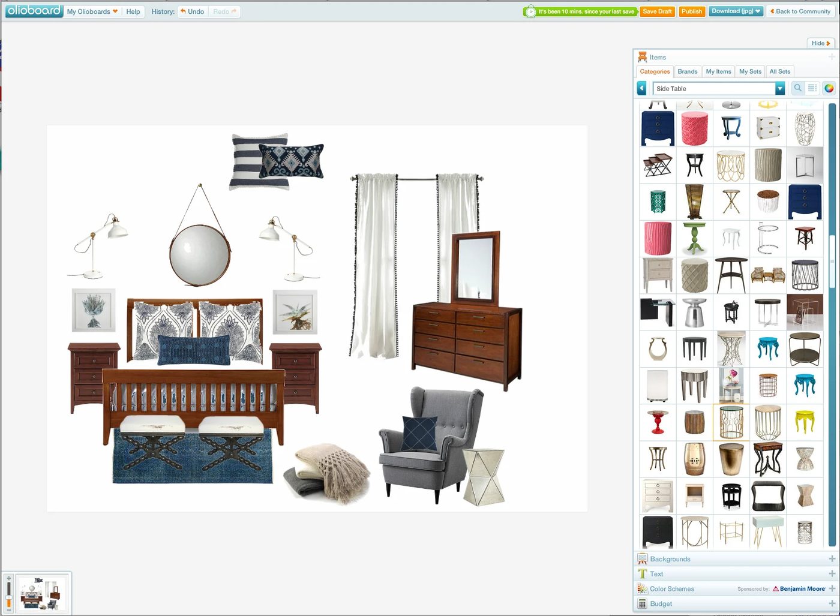Screen dimensions: 840x616
Task: Select the highlighted gold wire drum table thumbnail
Action: click(x=731, y=422)
